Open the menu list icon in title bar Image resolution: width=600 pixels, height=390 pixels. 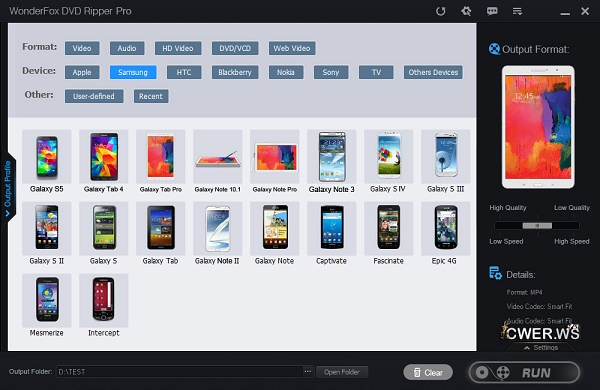pyautogui.click(x=517, y=11)
